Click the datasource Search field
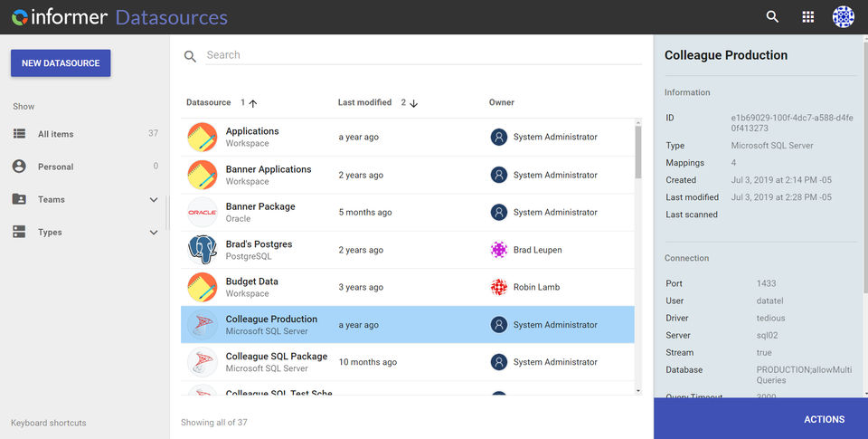 point(411,55)
